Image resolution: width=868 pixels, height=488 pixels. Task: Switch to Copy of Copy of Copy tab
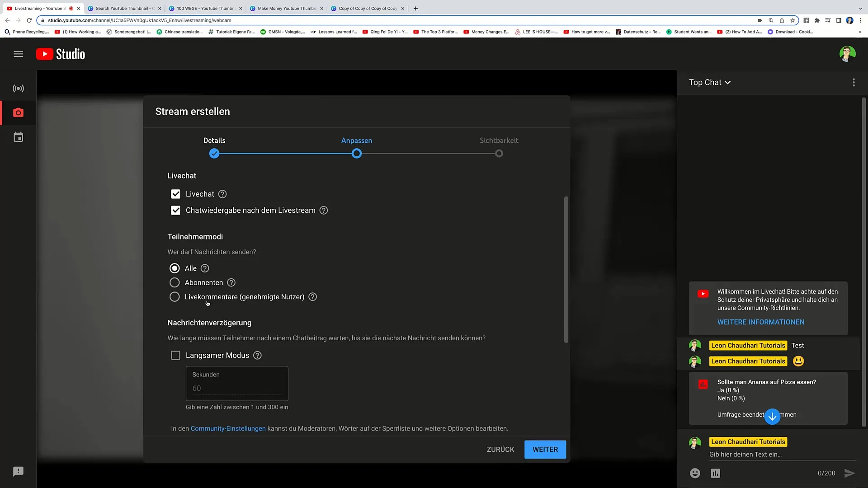pyautogui.click(x=368, y=8)
